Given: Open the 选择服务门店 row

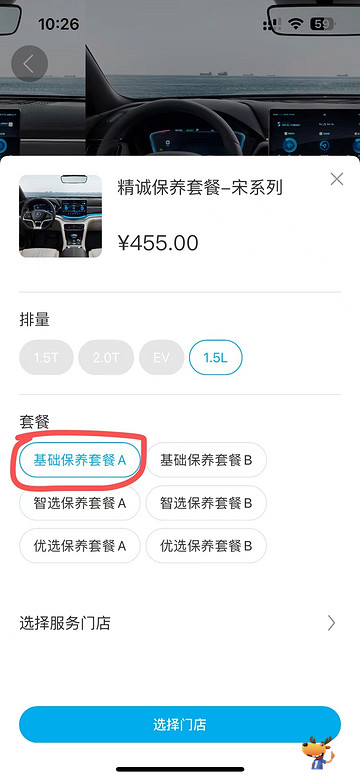Looking at the screenshot, I should tap(180, 623).
